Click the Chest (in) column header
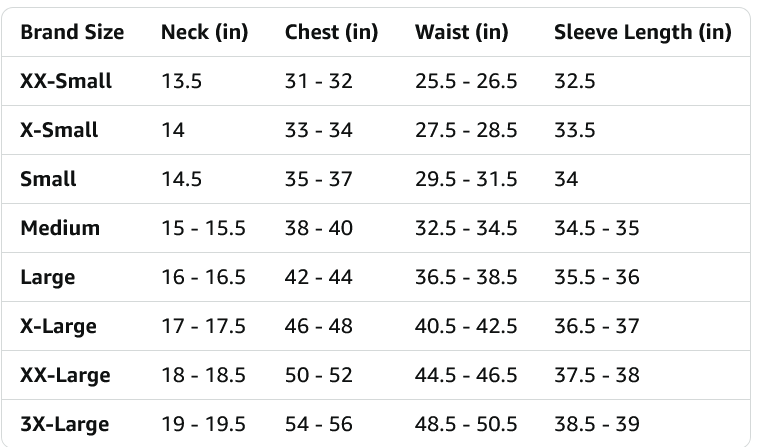 (331, 32)
